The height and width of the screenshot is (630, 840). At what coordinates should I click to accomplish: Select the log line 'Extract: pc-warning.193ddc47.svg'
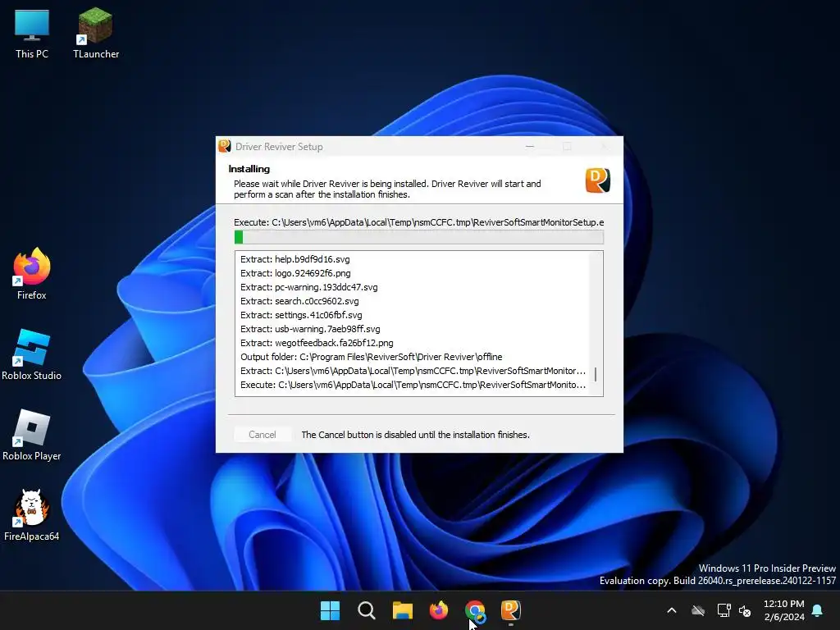click(x=309, y=287)
